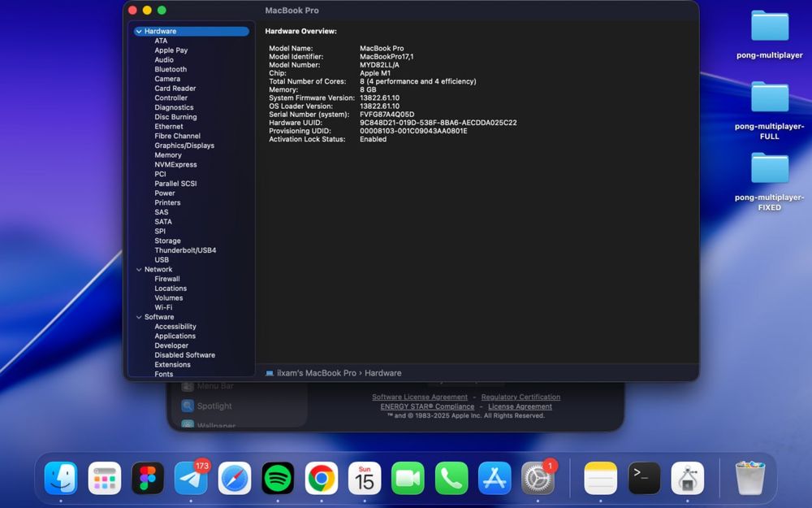Screen dimensions: 812x508
Task: Select Network category in sidebar
Action: 158,270
